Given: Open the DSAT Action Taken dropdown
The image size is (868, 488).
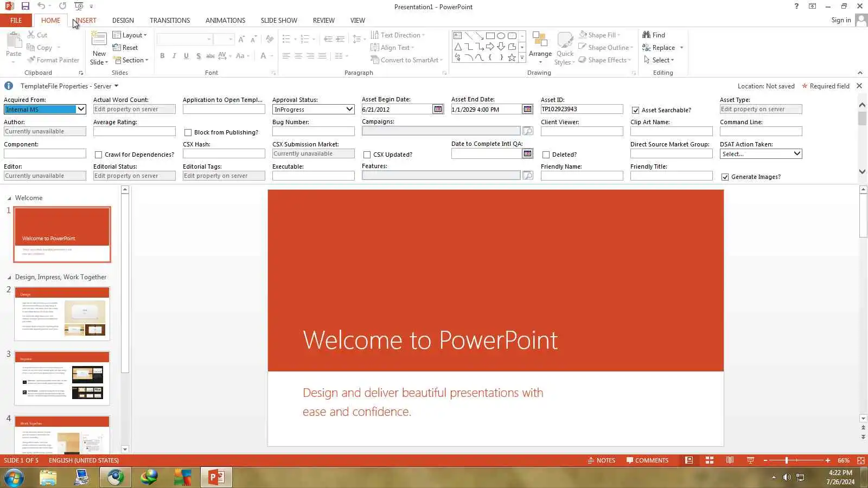Looking at the screenshot, I should coord(797,153).
